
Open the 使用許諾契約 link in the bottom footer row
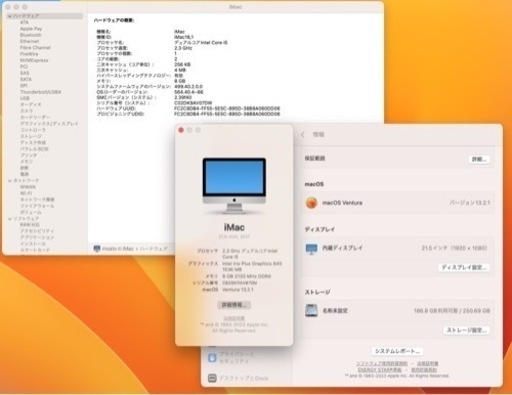[424, 370]
